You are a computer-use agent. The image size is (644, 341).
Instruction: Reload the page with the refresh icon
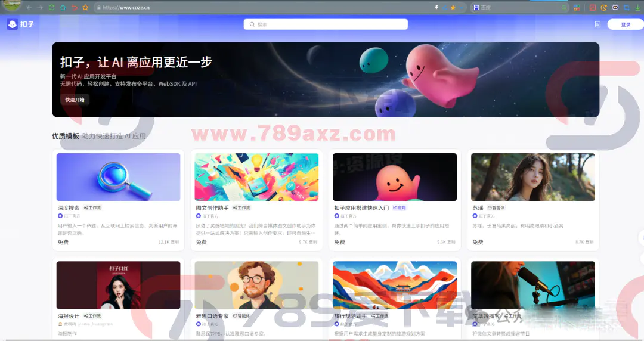[51, 8]
